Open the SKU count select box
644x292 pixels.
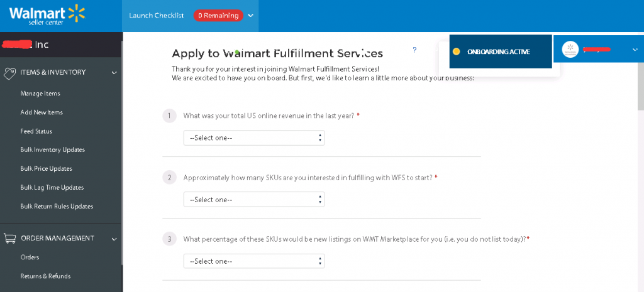254,200
